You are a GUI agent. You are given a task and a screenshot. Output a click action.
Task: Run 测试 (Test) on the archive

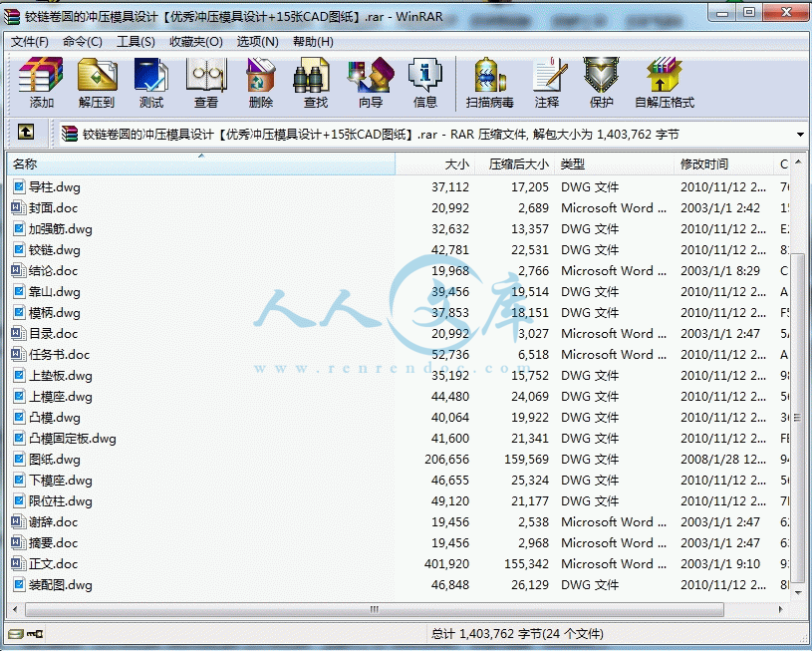[x=151, y=83]
